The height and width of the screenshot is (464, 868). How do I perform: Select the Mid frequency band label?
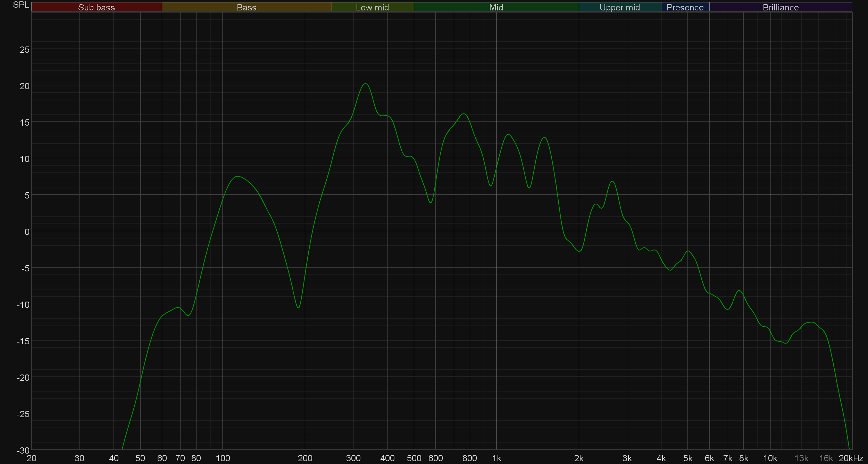(496, 7)
